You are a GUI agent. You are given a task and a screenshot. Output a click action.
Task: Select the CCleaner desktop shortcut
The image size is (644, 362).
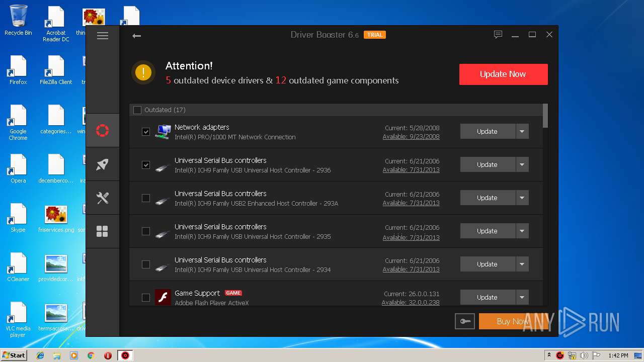18,267
